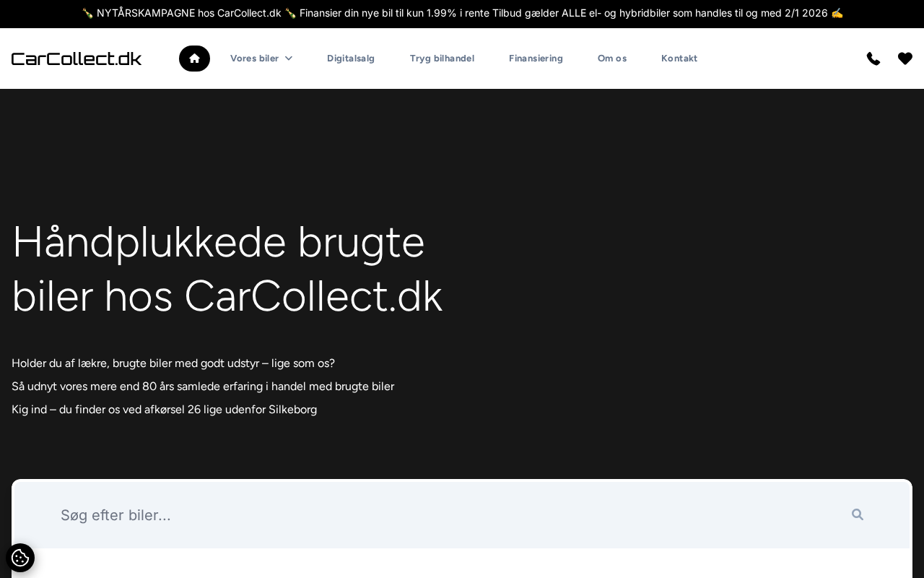The height and width of the screenshot is (578, 924).
Task: Go to Digitalsalg page
Action: coord(351,59)
